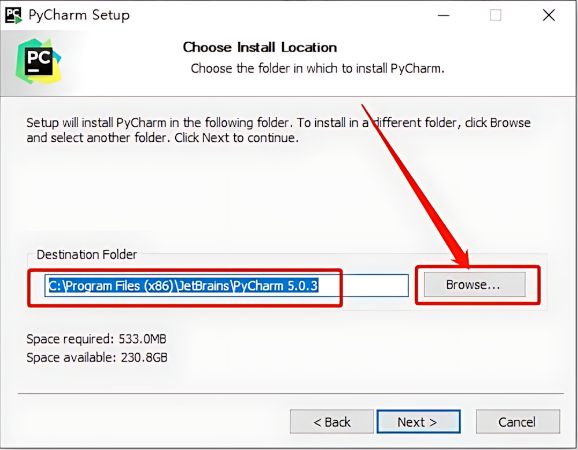Click the PyCharm Setup window title text
Image resolution: width=578 pixels, height=450 pixels.
(x=79, y=15)
